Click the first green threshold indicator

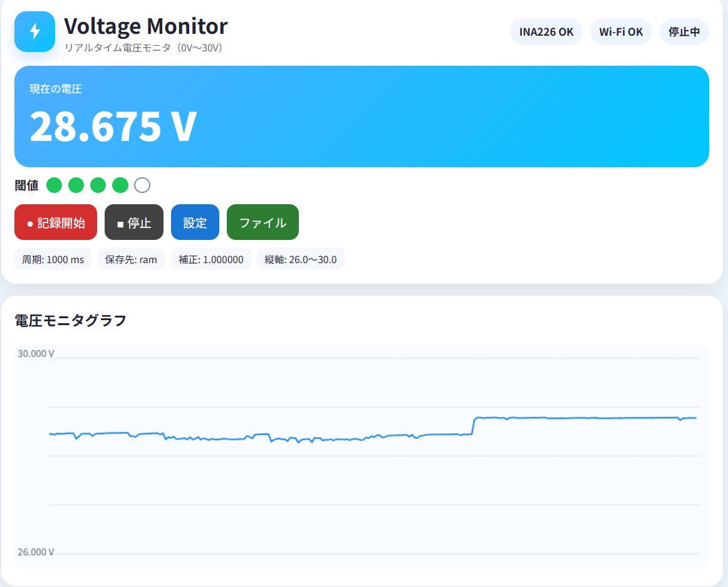55,185
